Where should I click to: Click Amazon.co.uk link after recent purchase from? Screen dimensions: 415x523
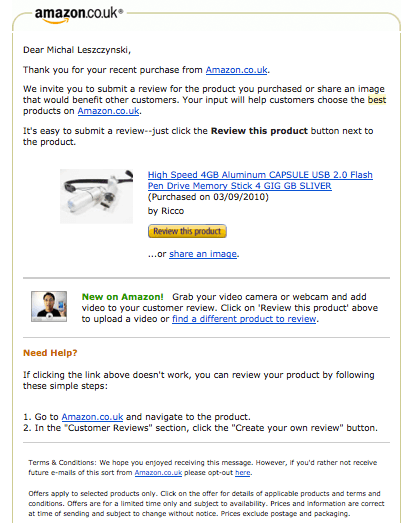click(x=237, y=70)
